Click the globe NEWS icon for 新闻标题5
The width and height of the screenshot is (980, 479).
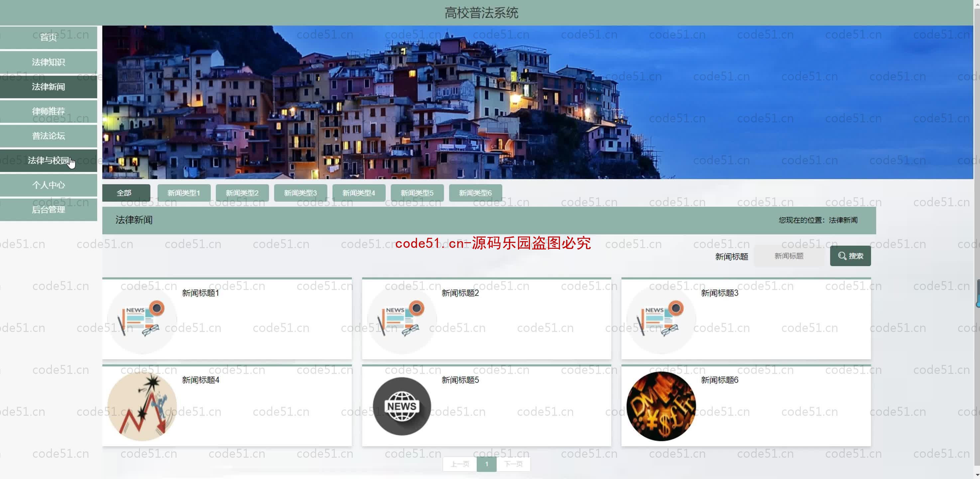tap(401, 406)
